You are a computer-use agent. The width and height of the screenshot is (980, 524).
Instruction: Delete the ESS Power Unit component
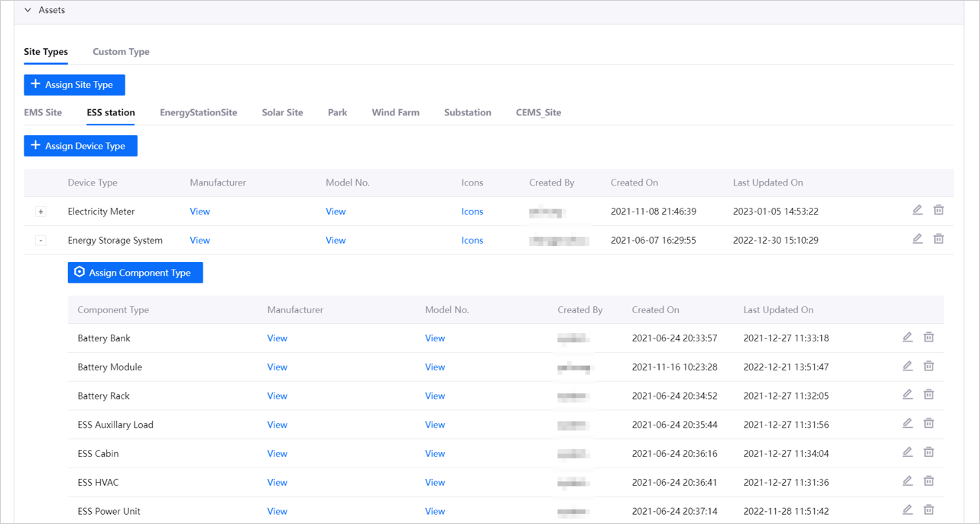tap(929, 509)
